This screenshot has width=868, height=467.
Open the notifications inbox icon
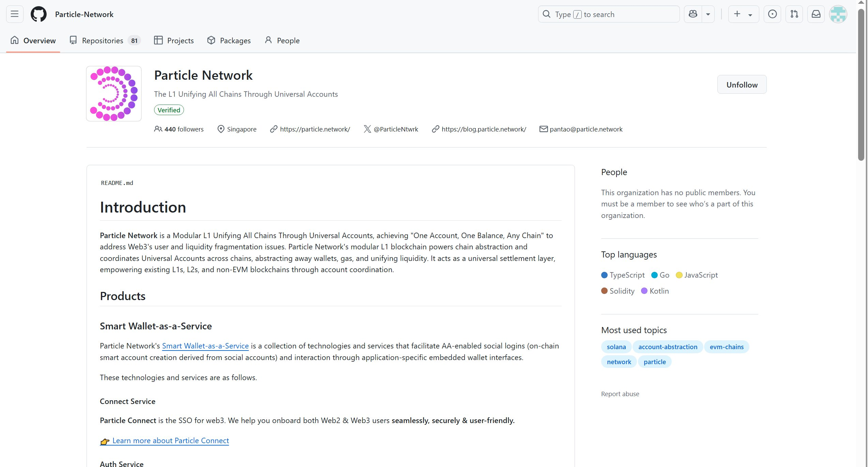(x=816, y=14)
